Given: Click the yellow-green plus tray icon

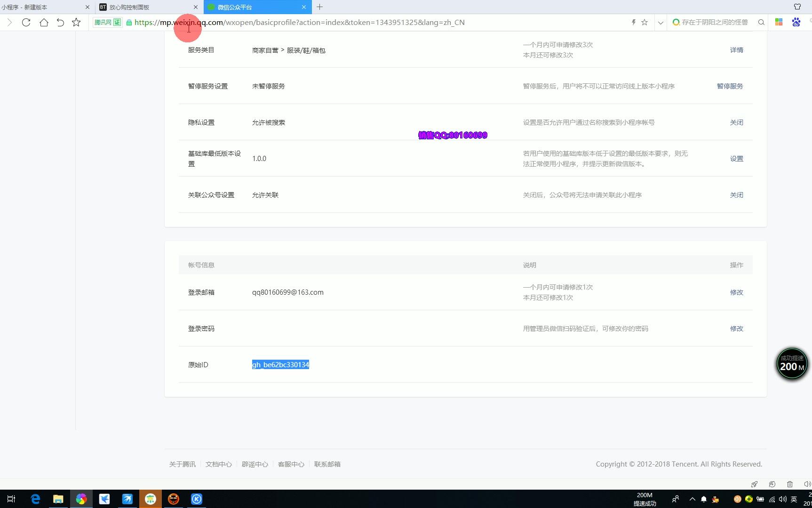Looking at the screenshot, I should (748, 499).
